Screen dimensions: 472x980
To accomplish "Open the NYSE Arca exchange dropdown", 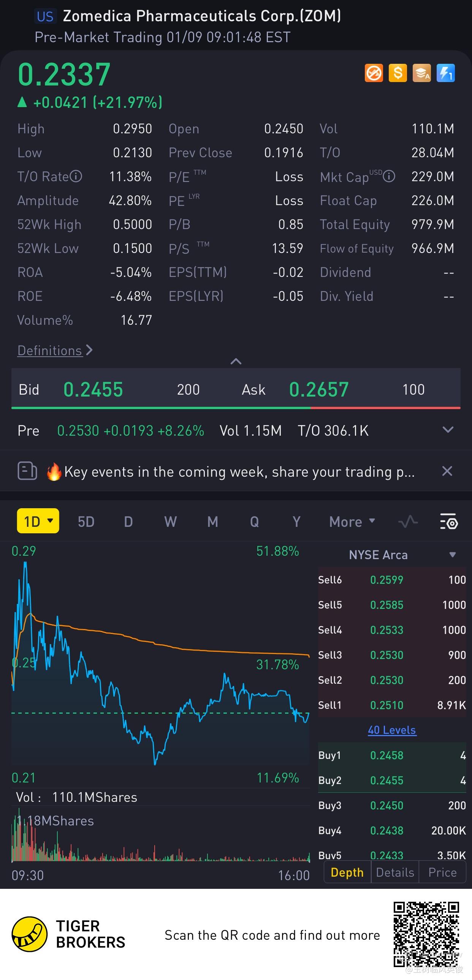I will (x=453, y=555).
